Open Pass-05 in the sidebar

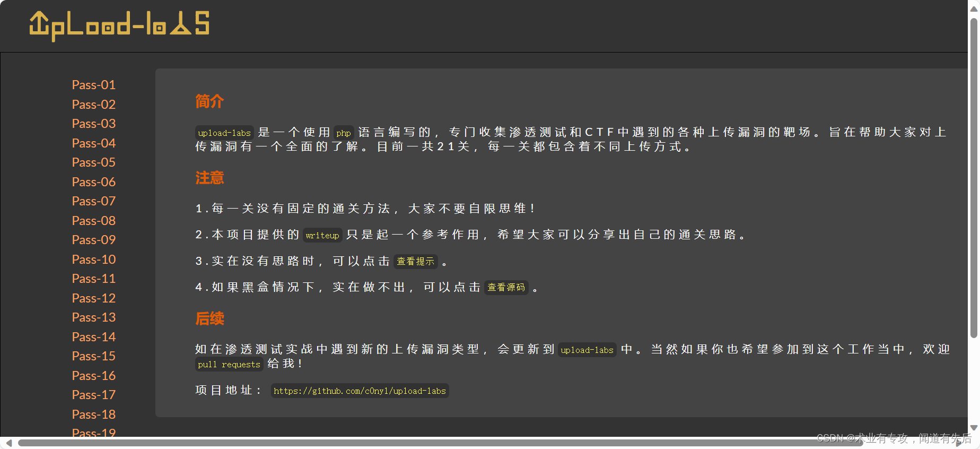click(x=94, y=162)
